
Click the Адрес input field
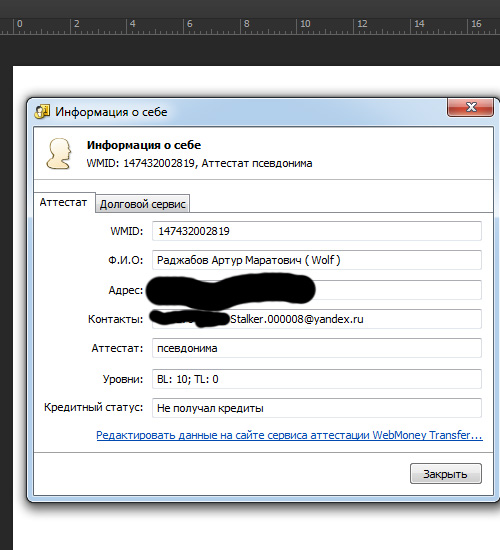pos(316,290)
